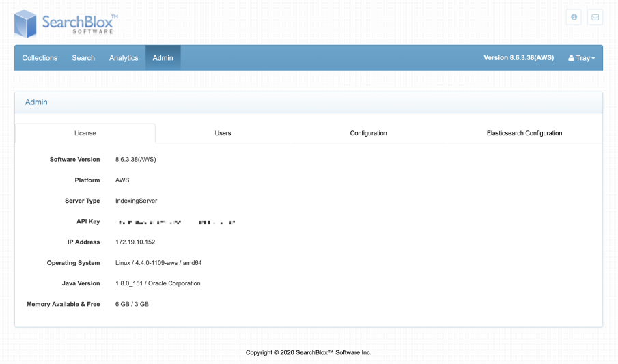
Task: Click the copyright footer text
Action: click(308, 352)
